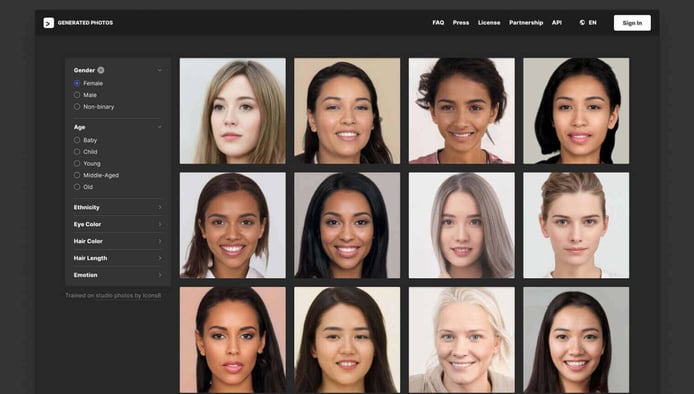The image size is (694, 394).
Task: Click the GENERATED PHOTOS brand name
Action: pos(85,23)
